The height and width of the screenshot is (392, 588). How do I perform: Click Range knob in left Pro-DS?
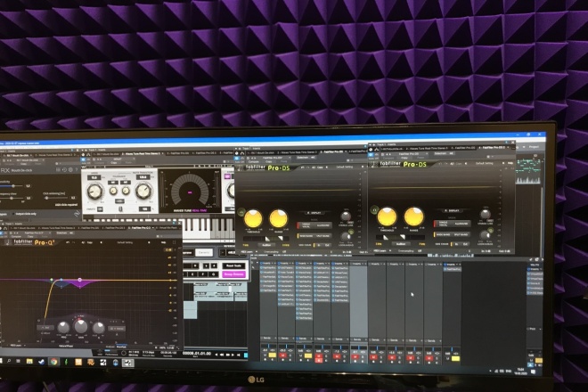[x=279, y=218]
